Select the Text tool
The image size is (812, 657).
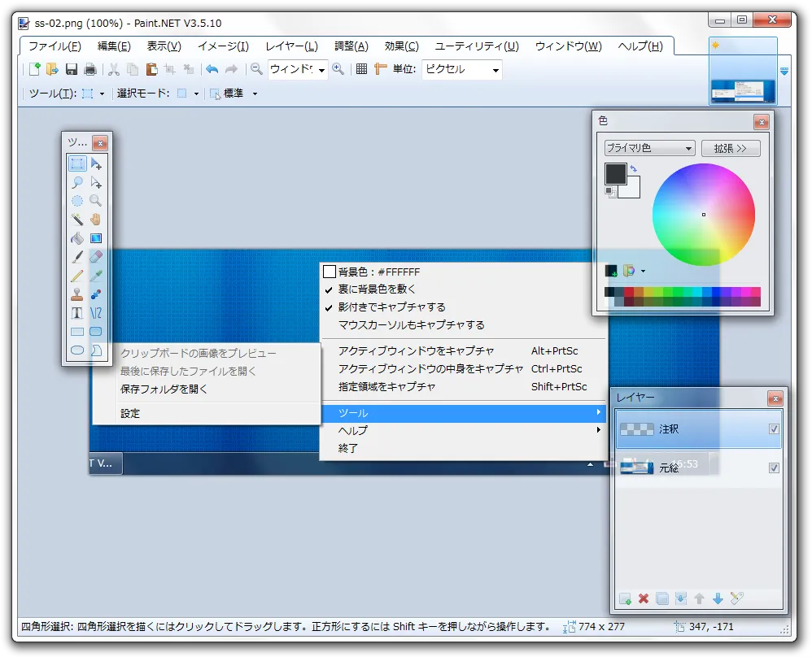(76, 312)
